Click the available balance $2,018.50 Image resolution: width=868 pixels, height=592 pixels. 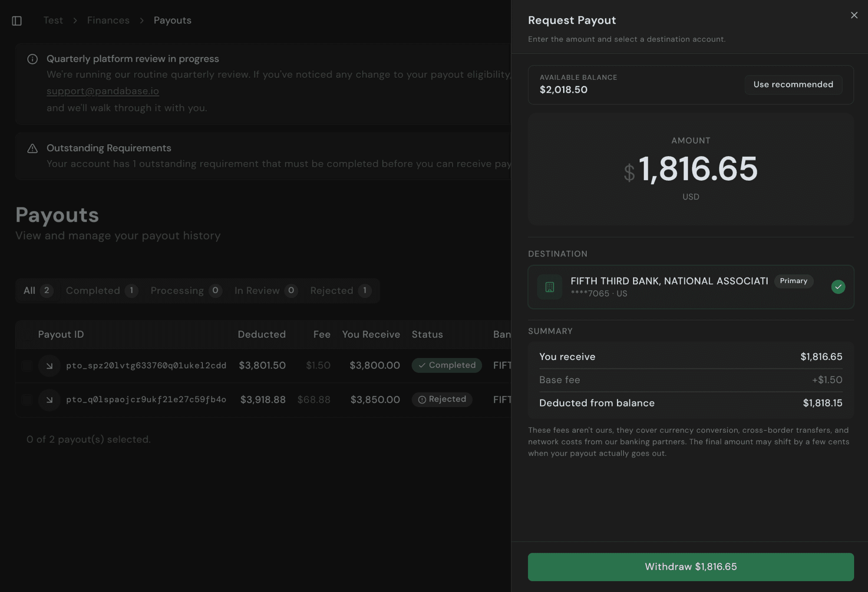click(x=563, y=90)
